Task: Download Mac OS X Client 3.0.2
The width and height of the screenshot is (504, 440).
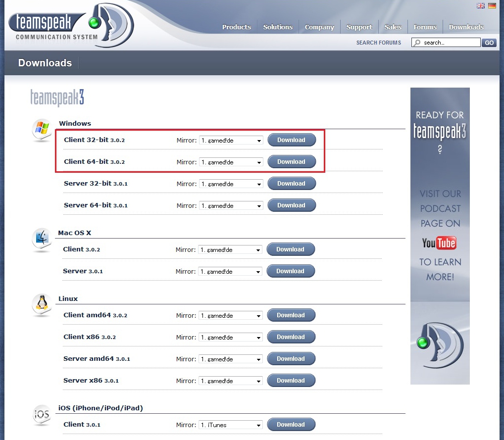Action: pos(291,249)
